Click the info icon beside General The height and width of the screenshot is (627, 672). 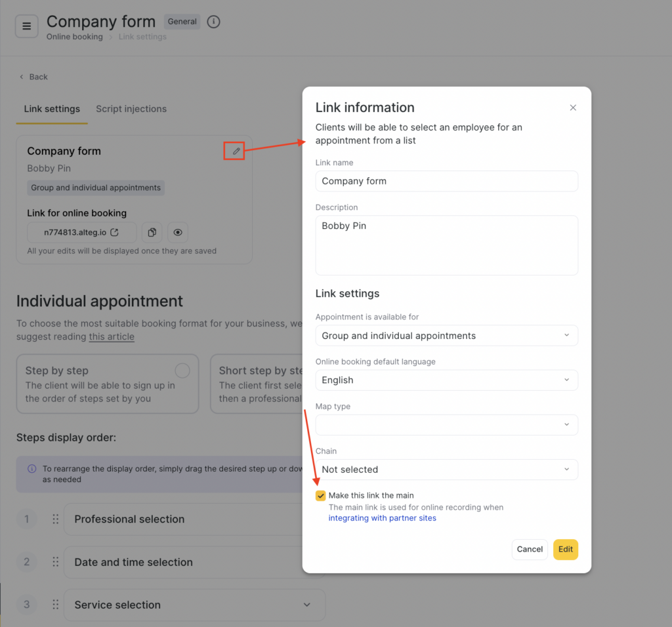[213, 22]
